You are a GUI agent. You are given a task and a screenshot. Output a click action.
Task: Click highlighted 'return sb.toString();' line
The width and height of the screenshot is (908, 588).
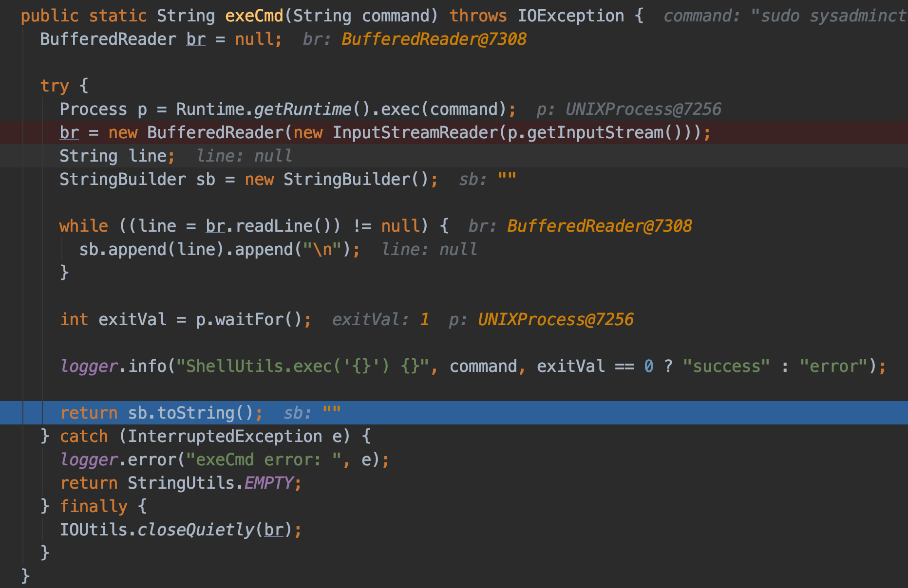[x=454, y=413]
